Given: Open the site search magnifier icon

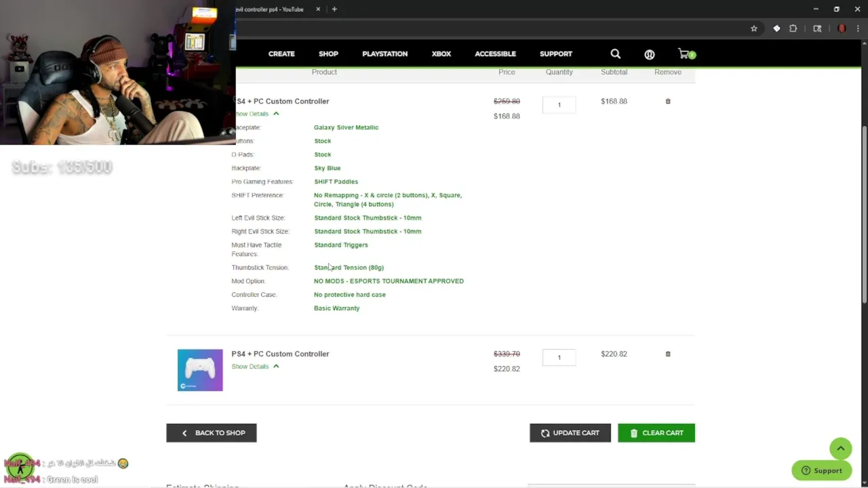Looking at the screenshot, I should (x=615, y=54).
